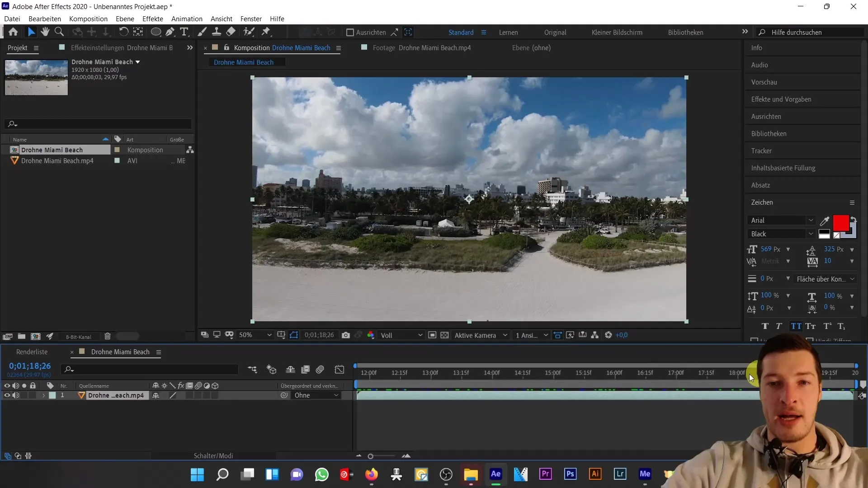Viewport: 868px width, 488px height.
Task: Click the Animation menu item
Action: 187,19
